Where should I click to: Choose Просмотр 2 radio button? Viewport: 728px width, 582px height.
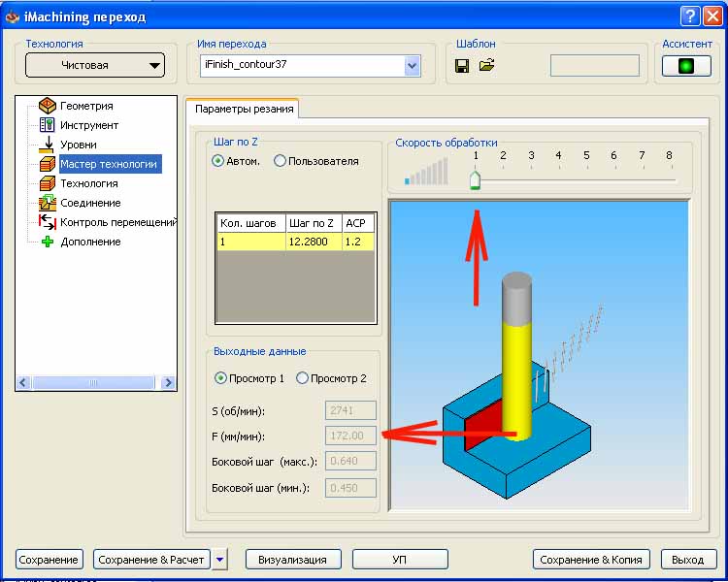pyautogui.click(x=302, y=378)
